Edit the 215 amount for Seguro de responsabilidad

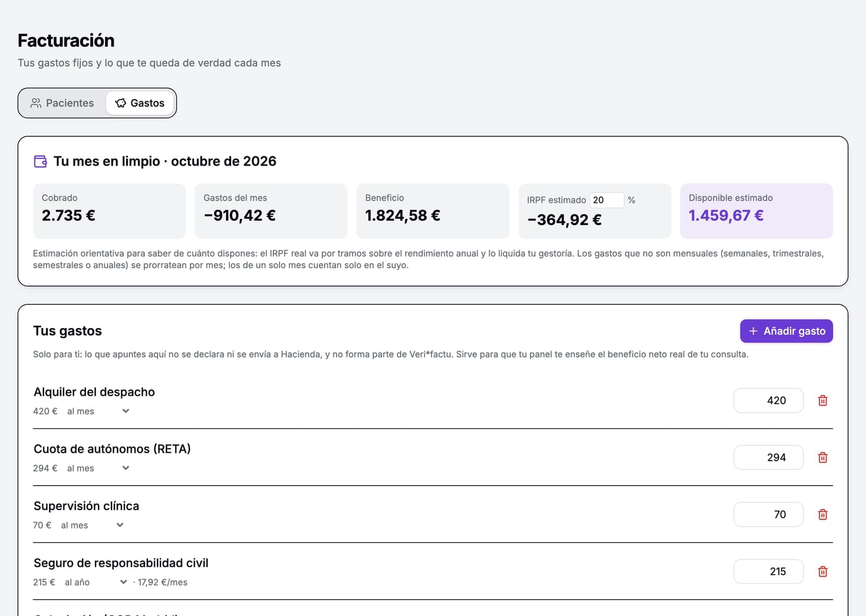point(769,572)
